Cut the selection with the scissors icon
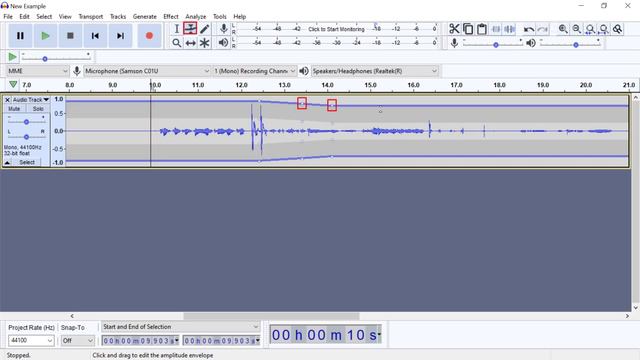The height and width of the screenshot is (360, 640). [454, 29]
